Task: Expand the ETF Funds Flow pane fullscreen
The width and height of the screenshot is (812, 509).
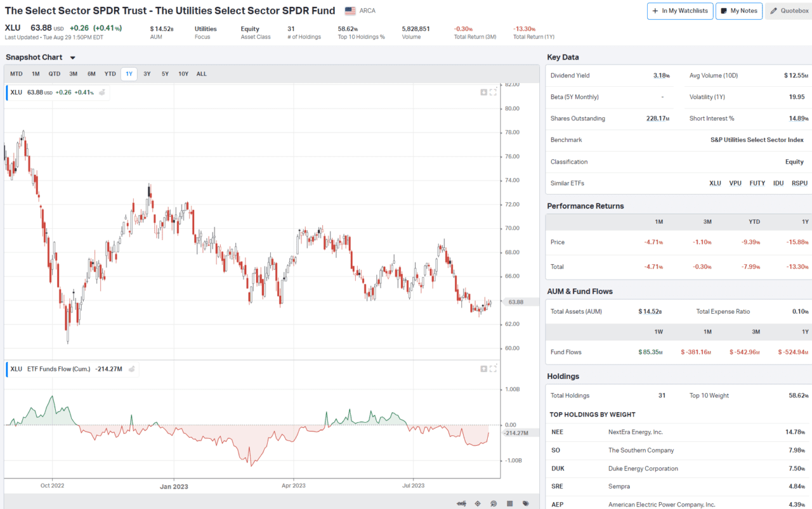Action: tap(493, 369)
